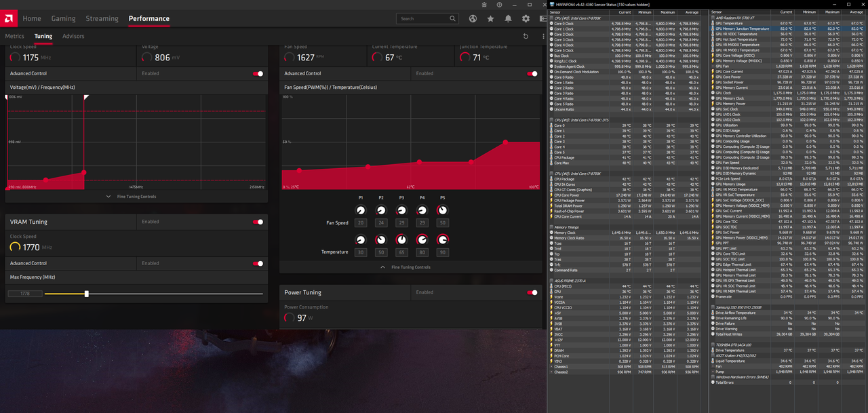Toggle GPU clock Advanced Control switch
868x413 pixels.
pyautogui.click(x=258, y=73)
